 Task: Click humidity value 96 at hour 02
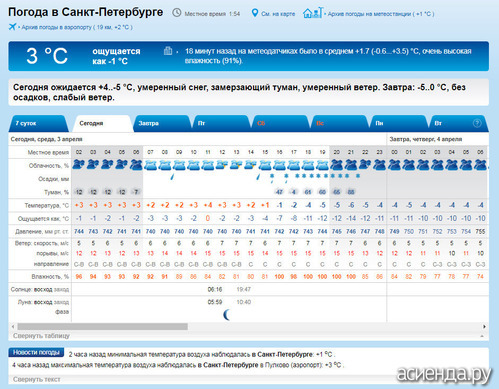[79, 277]
